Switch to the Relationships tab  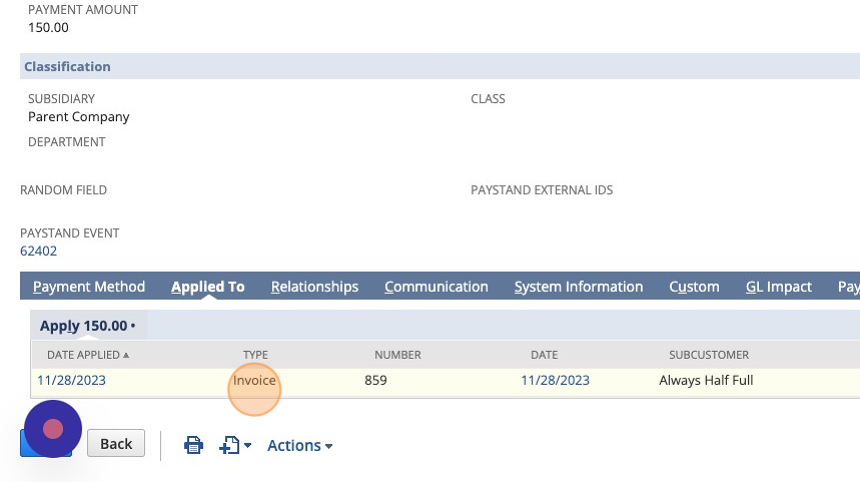pyautogui.click(x=314, y=286)
